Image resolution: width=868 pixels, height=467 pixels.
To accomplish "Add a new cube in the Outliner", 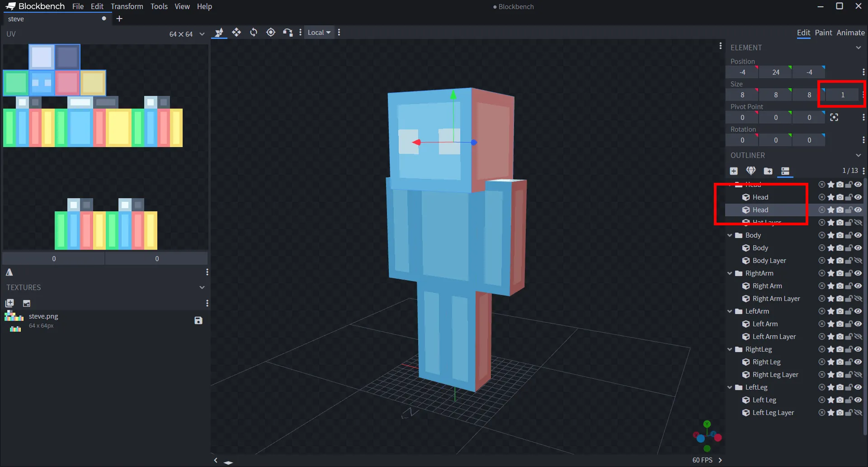I will (733, 171).
